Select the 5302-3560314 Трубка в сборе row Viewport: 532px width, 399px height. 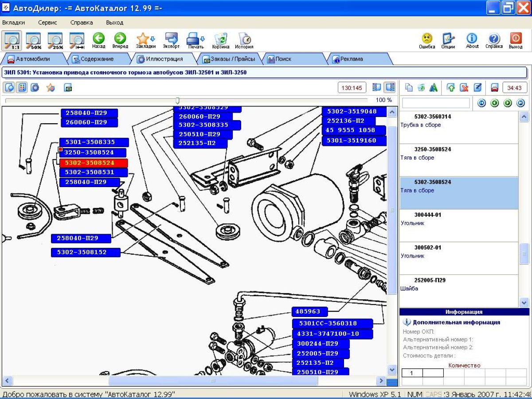[x=459, y=128]
